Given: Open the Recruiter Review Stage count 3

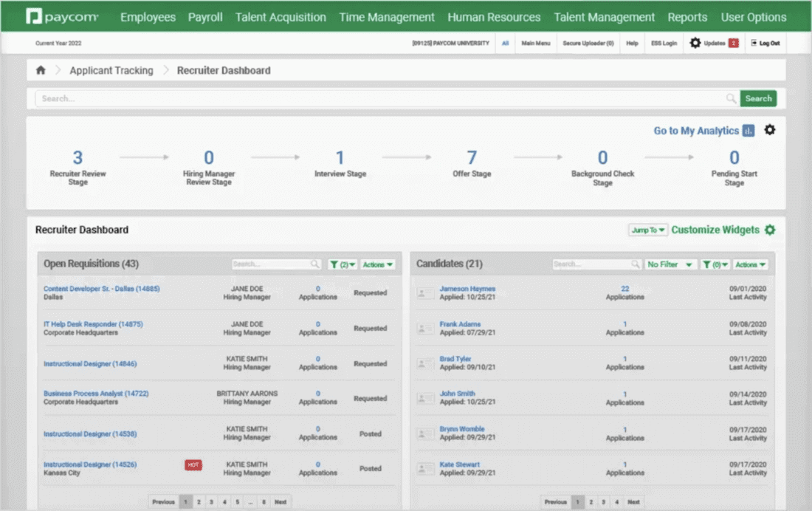Looking at the screenshot, I should (78, 157).
